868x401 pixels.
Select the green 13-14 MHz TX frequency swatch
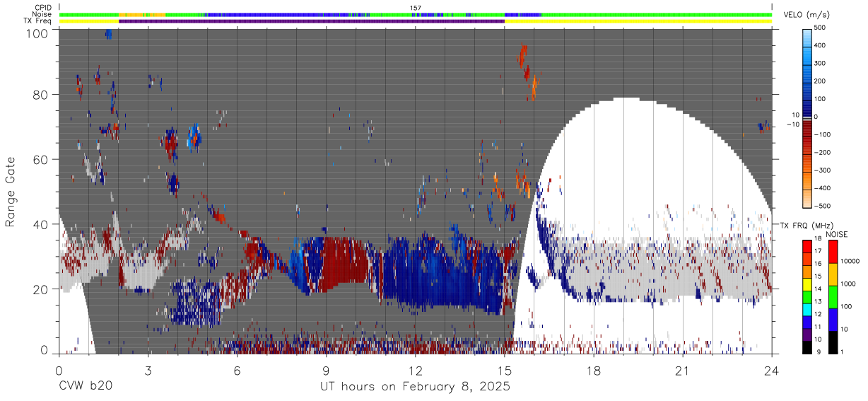coord(807,296)
